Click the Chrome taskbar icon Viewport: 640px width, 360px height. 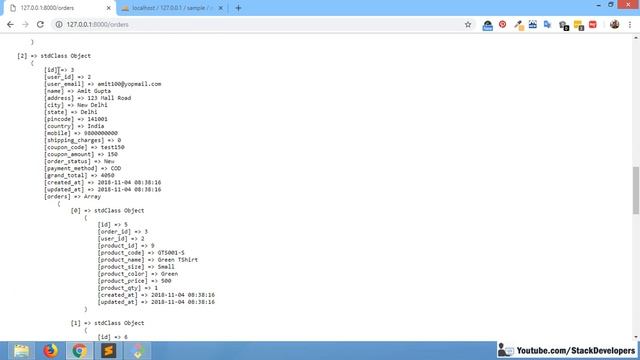tap(80, 351)
